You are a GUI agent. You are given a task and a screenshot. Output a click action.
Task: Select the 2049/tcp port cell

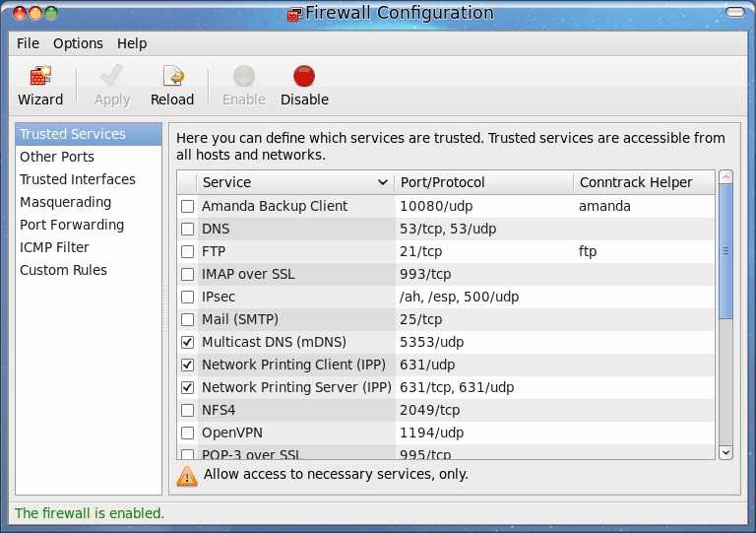[484, 411]
